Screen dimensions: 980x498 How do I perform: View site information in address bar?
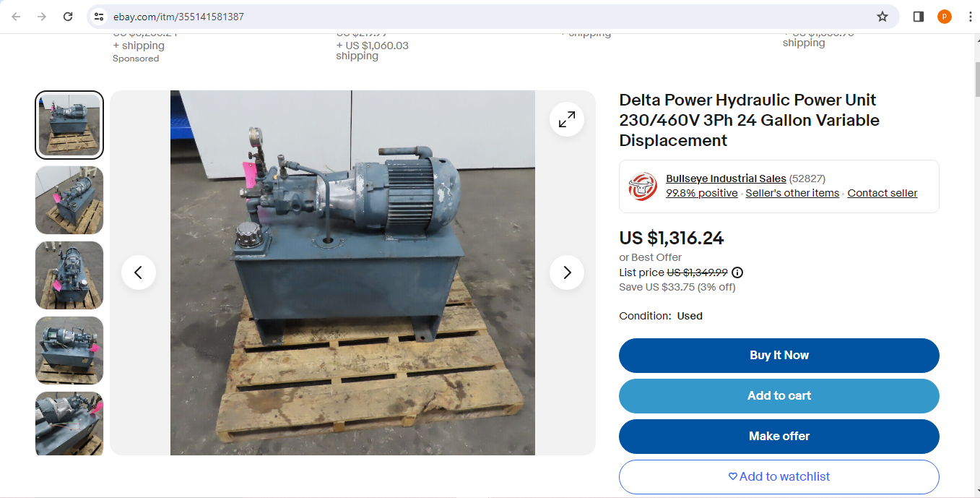tap(100, 17)
